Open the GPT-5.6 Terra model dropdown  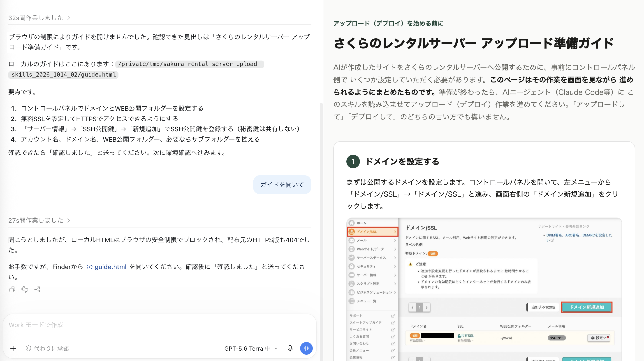click(251, 348)
